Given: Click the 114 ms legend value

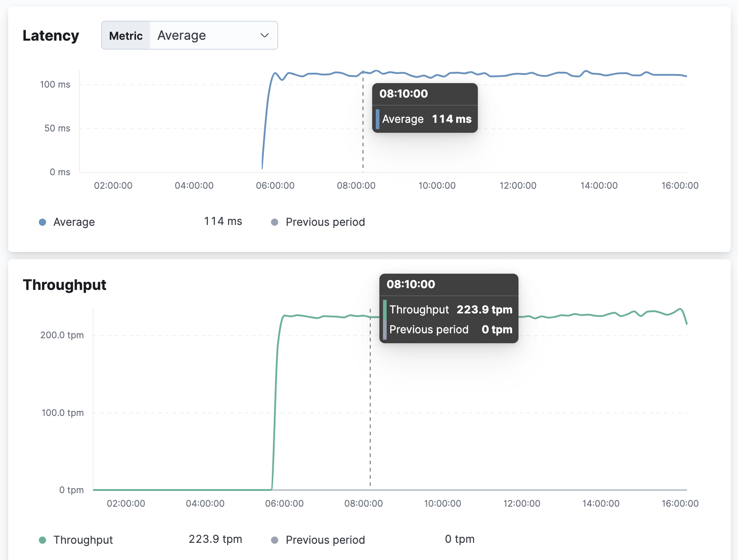Looking at the screenshot, I should 222,221.
